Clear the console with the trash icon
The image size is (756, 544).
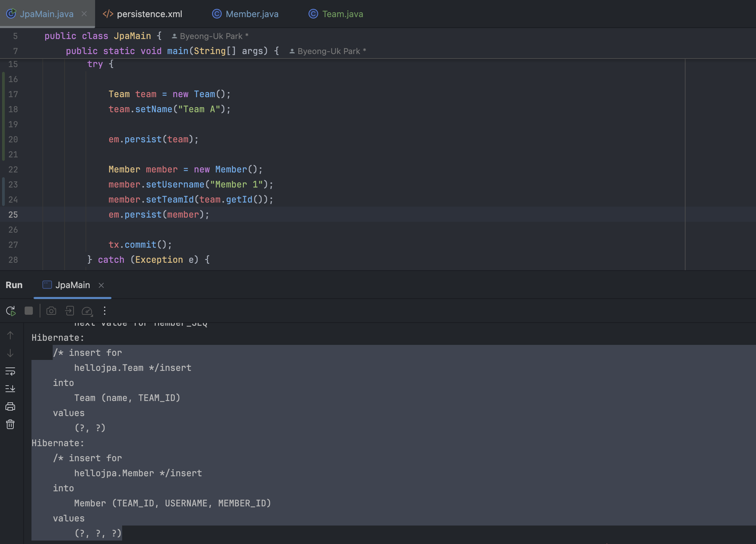point(10,424)
